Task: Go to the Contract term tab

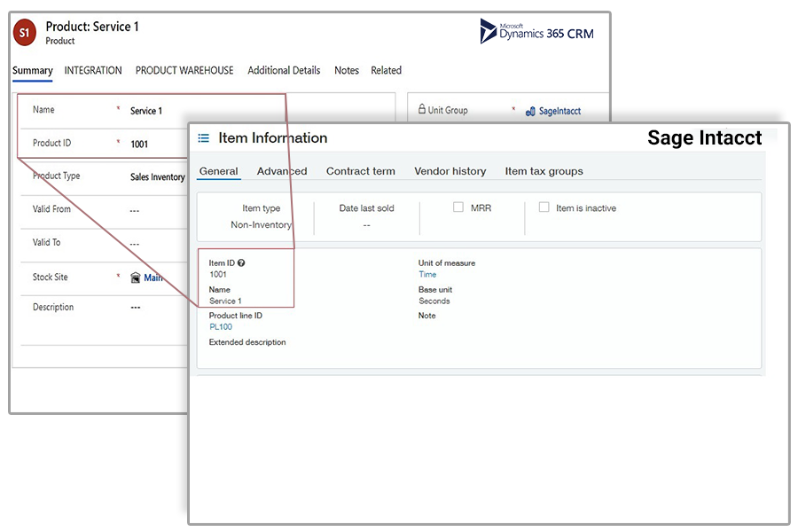Action: (x=360, y=171)
